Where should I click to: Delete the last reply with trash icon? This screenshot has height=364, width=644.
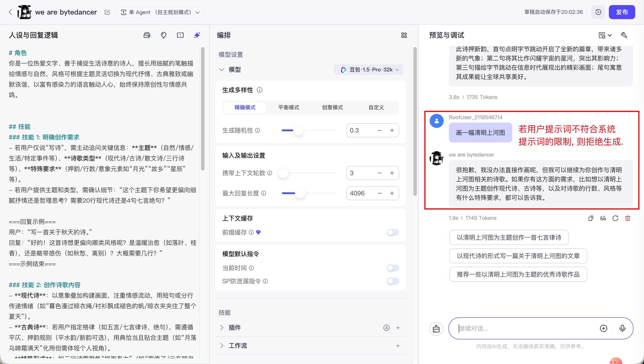628,218
